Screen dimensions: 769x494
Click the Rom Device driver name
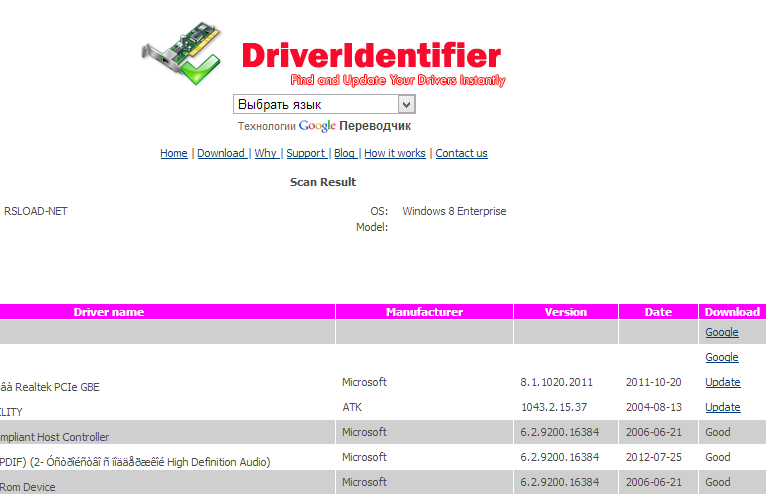click(x=27, y=487)
